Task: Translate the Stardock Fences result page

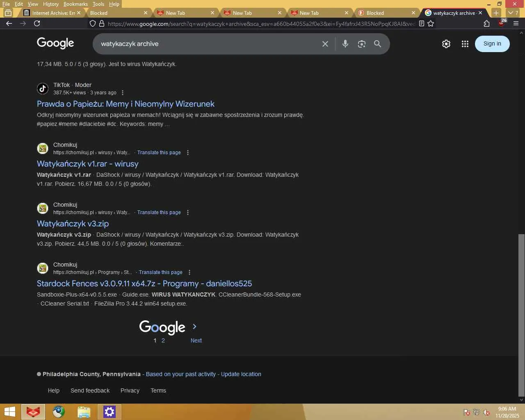Action: (161, 272)
